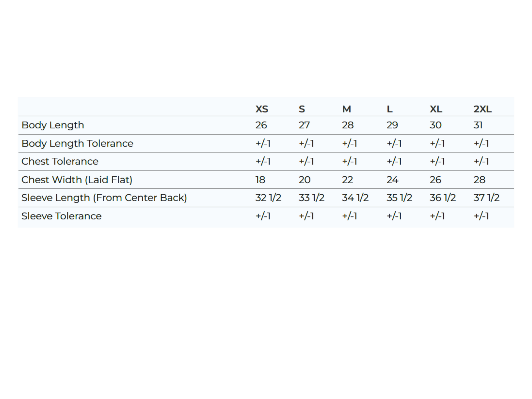Click the Body Length row label
The image size is (532, 399).
(53, 125)
